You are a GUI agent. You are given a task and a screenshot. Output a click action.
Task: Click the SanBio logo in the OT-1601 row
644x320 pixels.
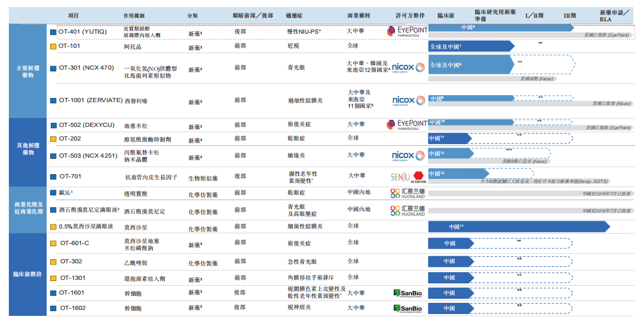click(407, 293)
